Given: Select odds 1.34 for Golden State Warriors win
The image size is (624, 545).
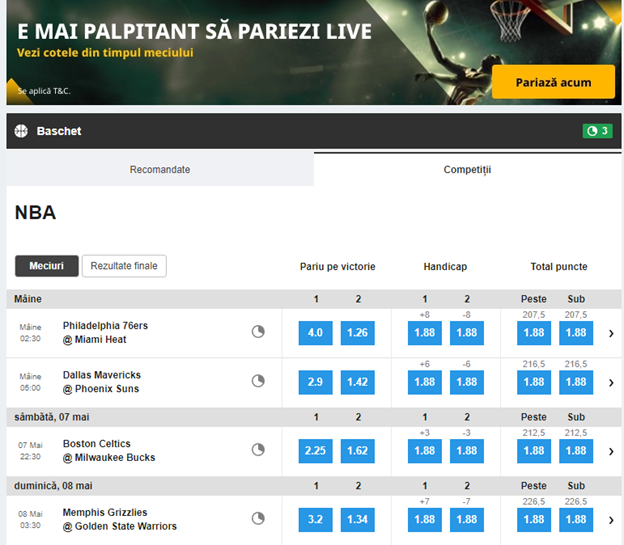Looking at the screenshot, I should pos(357,520).
